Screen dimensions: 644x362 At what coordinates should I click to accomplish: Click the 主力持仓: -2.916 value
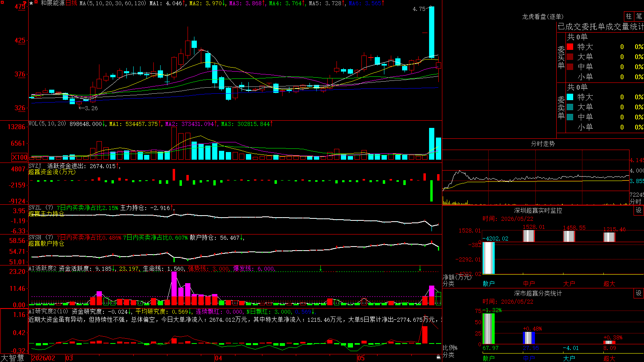click(147, 208)
